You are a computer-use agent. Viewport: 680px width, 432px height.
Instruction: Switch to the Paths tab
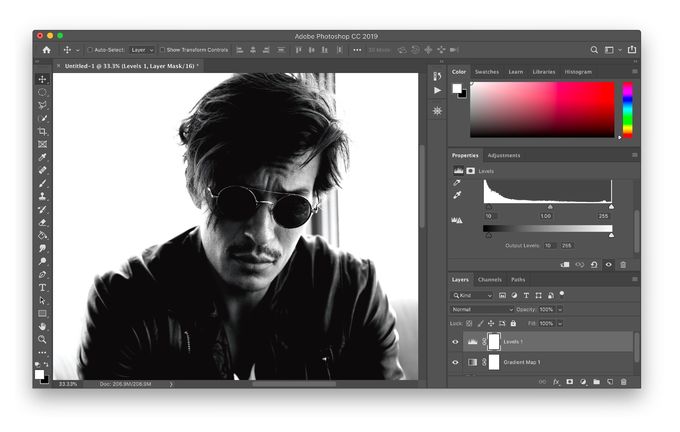518,280
